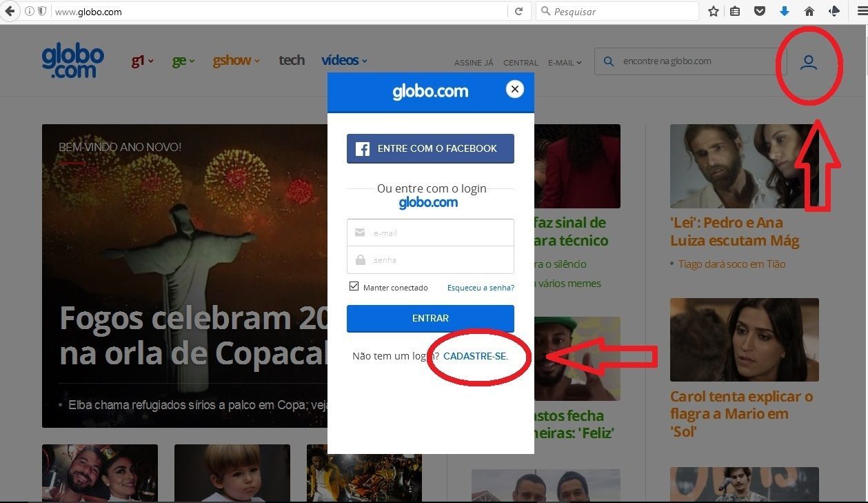This screenshot has width=868, height=503.
Task: Open the CENTRAL link
Action: tap(521, 63)
